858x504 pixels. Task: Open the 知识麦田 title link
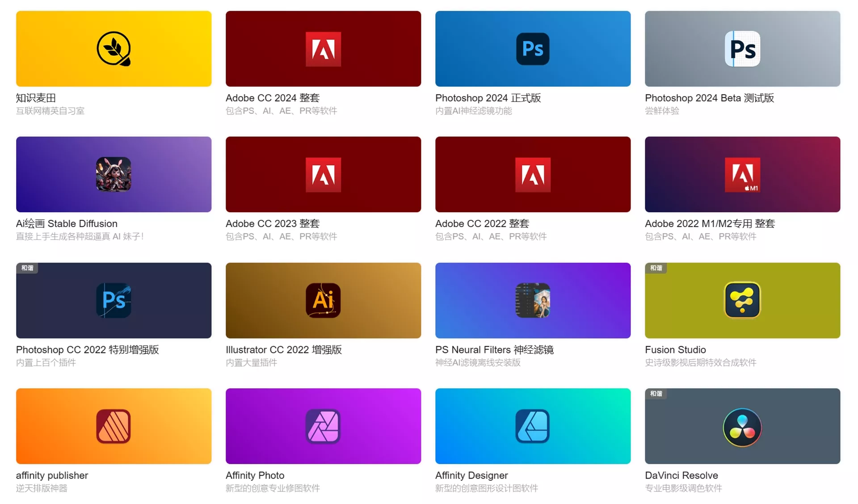pyautogui.click(x=36, y=98)
